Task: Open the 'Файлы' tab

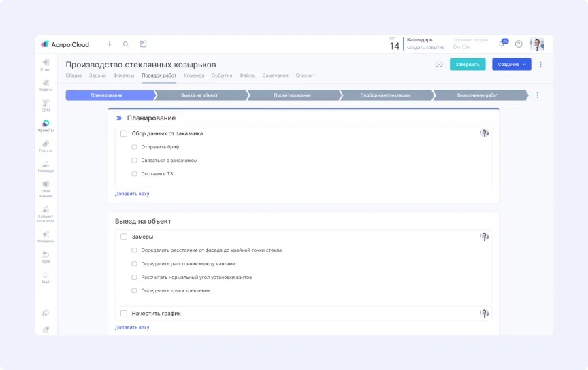Action: [x=248, y=75]
